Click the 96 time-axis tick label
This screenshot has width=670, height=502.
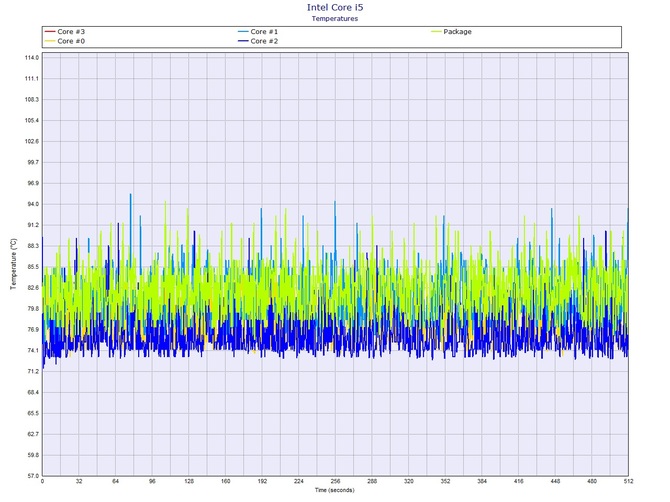pos(152,481)
